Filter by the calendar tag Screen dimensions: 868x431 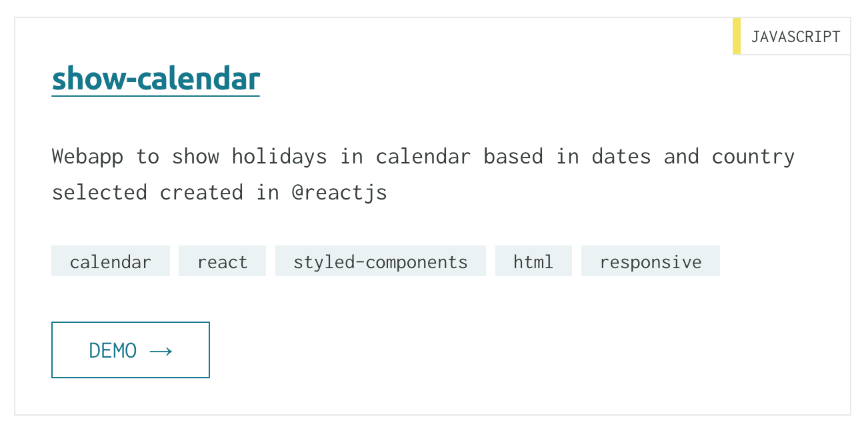pyautogui.click(x=111, y=261)
